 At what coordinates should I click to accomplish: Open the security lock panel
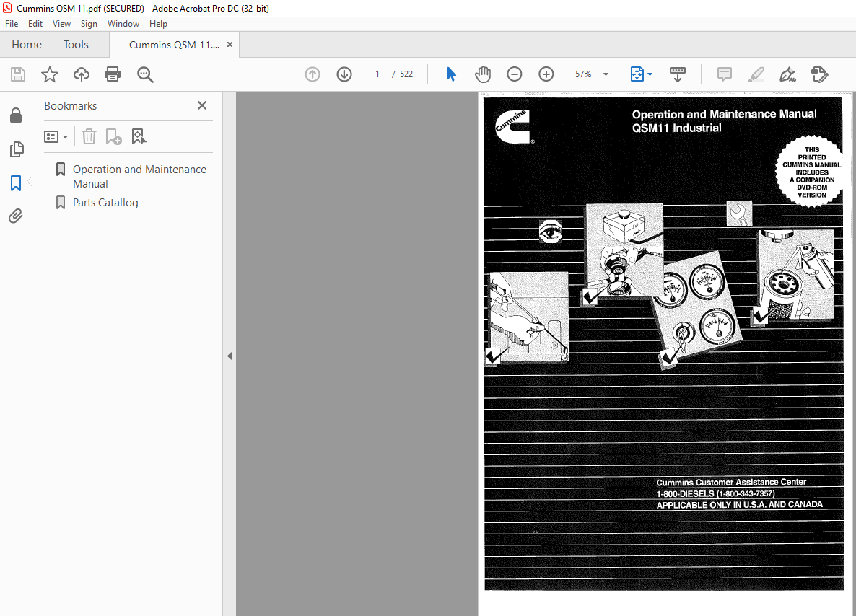point(16,115)
